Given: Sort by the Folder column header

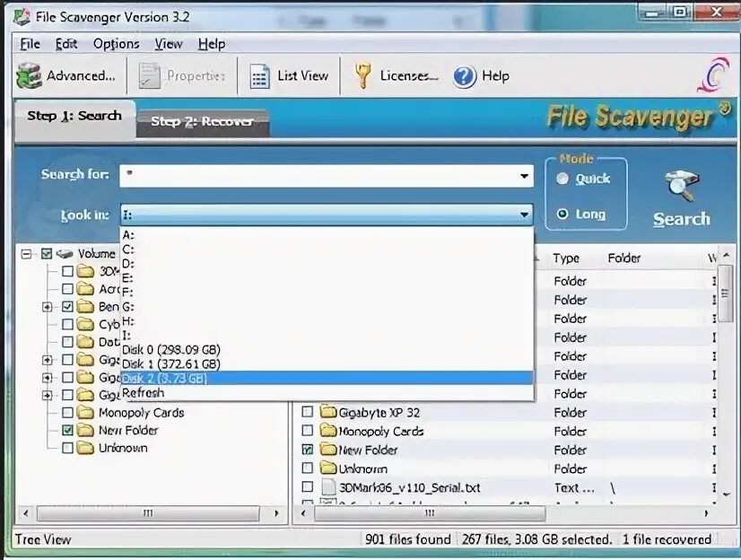Looking at the screenshot, I should [x=624, y=258].
